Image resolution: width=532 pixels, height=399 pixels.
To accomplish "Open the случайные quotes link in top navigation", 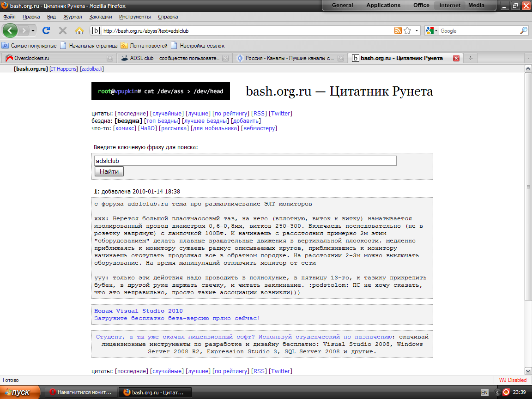I will [x=167, y=113].
